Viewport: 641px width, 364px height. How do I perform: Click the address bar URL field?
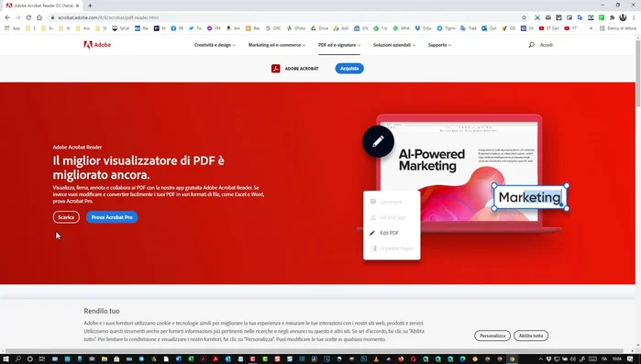[286, 17]
